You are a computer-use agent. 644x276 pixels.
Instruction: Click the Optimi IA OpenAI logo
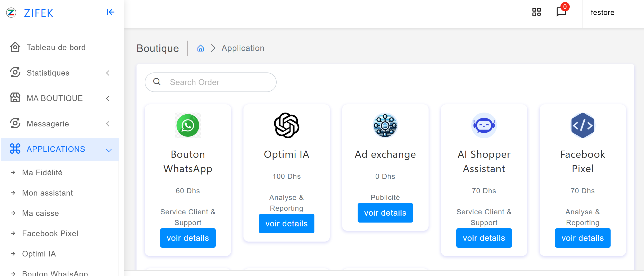coord(286,125)
